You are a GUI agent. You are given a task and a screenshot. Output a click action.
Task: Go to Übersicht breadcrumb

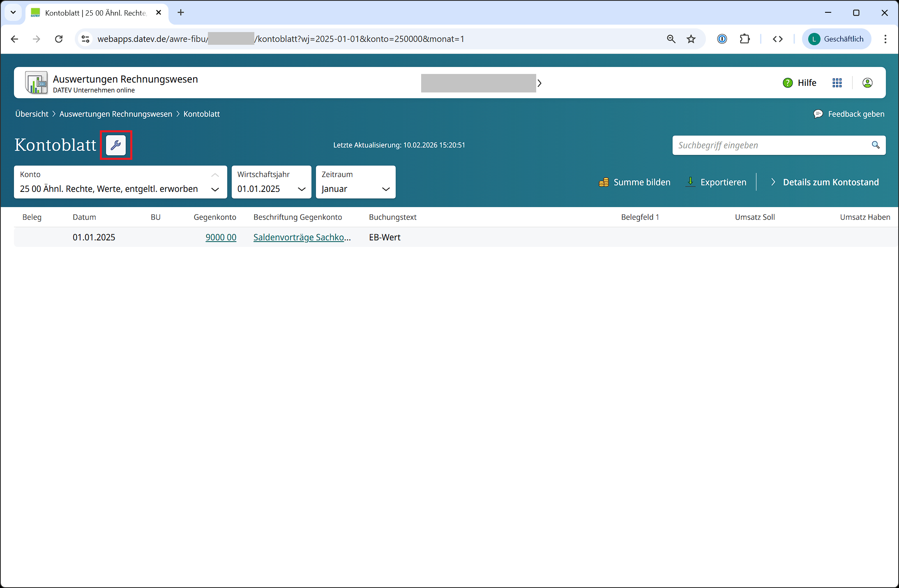(32, 114)
